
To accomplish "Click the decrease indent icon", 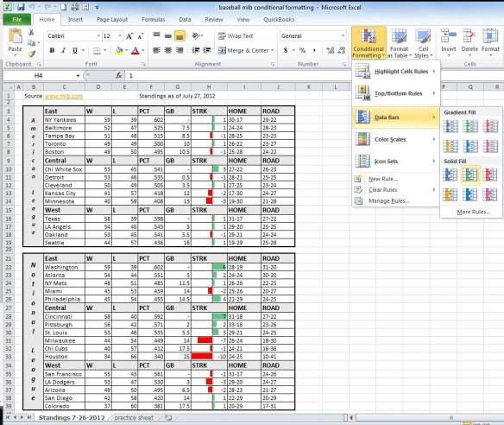I will (x=195, y=50).
